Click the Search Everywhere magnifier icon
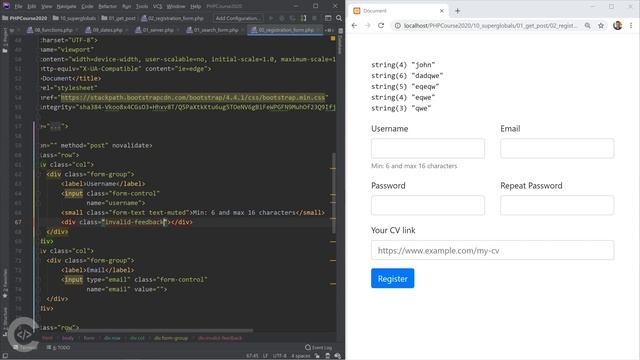The height and width of the screenshot is (360, 640). point(339,18)
